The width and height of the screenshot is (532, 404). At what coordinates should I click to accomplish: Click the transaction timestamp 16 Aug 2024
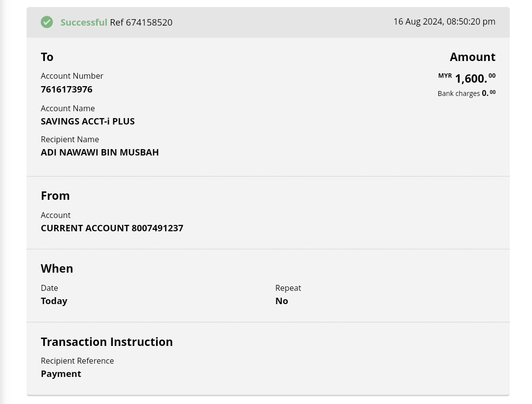pyautogui.click(x=444, y=22)
